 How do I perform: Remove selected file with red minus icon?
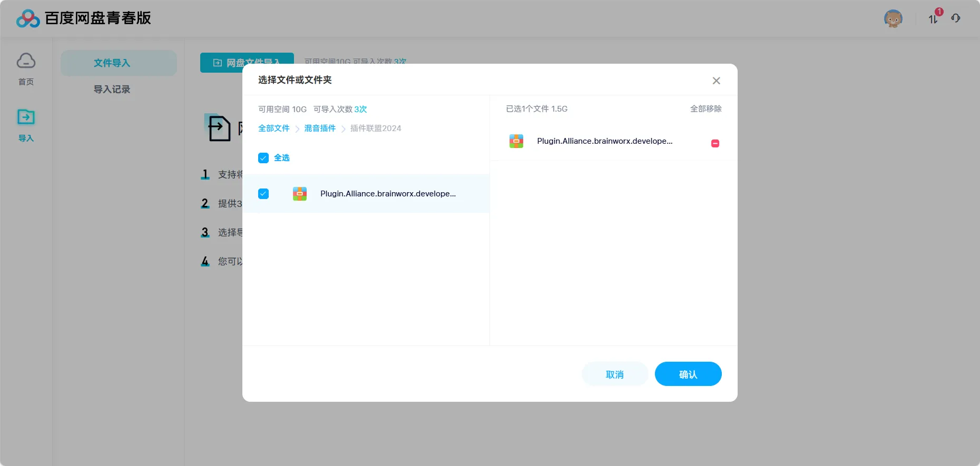pyautogui.click(x=715, y=143)
